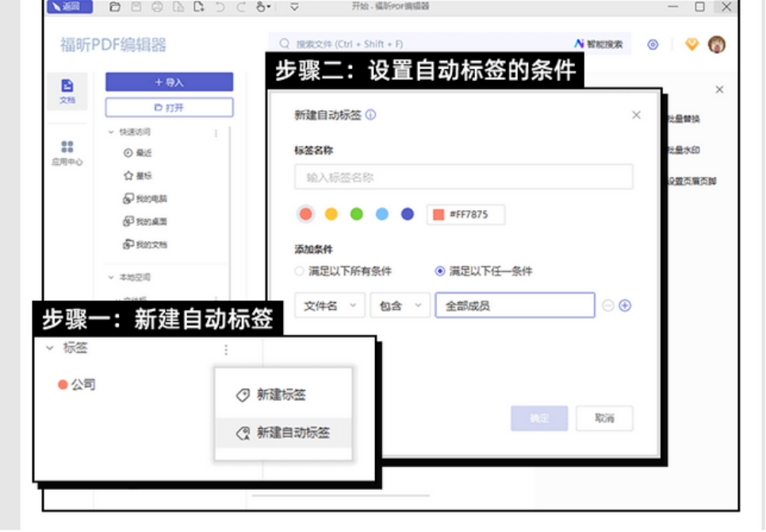Collapse the 标签 section
The image size is (766, 532).
[x=50, y=348]
